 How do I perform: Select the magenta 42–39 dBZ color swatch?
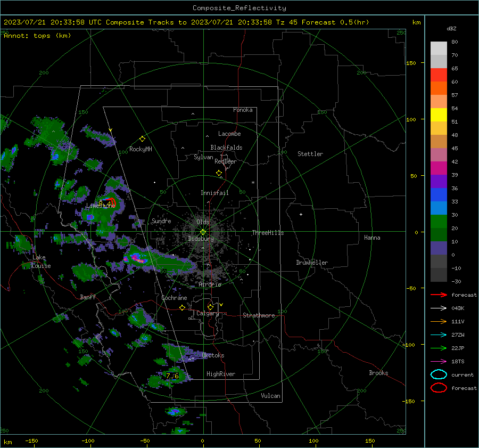click(x=439, y=168)
